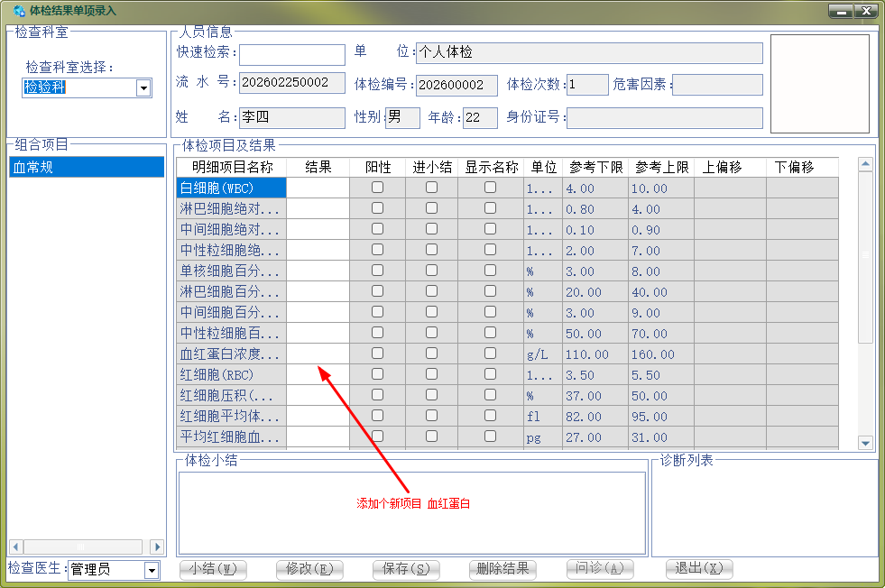Image resolution: width=885 pixels, height=588 pixels.
Task: Click the 快速检索 input field
Action: (291, 55)
